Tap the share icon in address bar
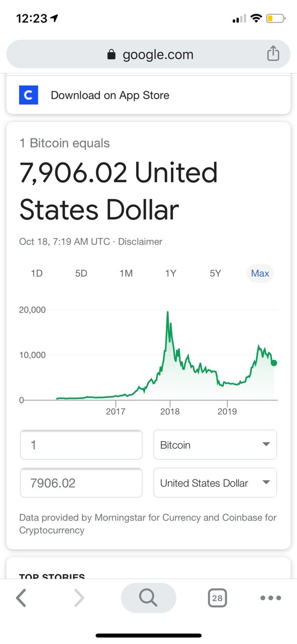Image resolution: width=297 pixels, height=644 pixels. (273, 53)
